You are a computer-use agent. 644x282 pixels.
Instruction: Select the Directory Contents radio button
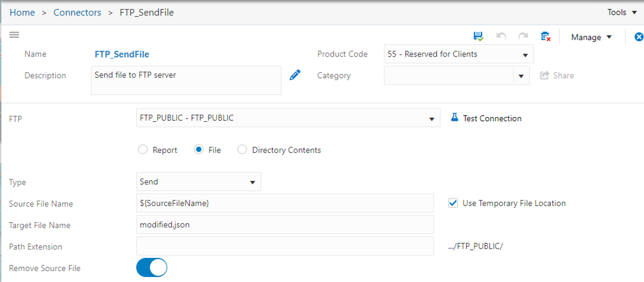[x=242, y=149]
